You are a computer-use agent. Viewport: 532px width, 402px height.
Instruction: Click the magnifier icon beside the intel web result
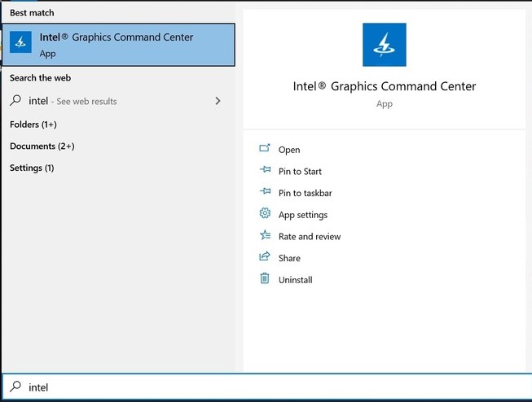15,101
